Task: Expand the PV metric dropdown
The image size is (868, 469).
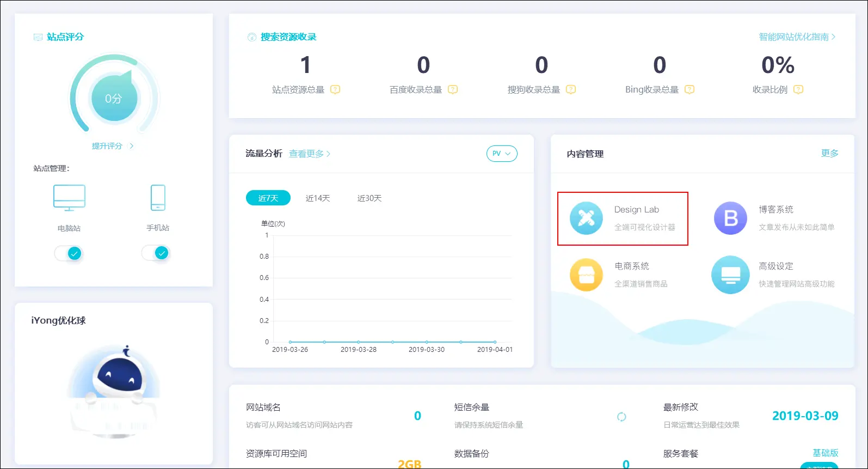Action: click(501, 154)
